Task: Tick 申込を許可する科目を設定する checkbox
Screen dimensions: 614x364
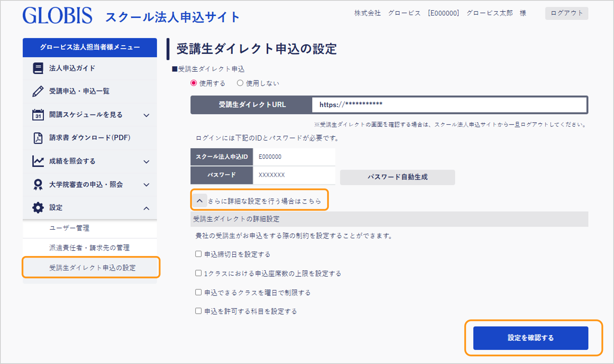Action: pos(198,311)
